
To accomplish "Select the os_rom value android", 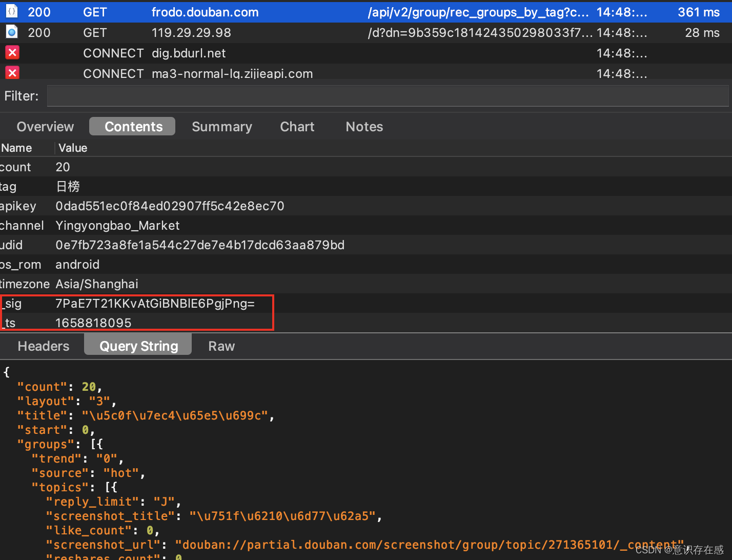I will coord(77,264).
